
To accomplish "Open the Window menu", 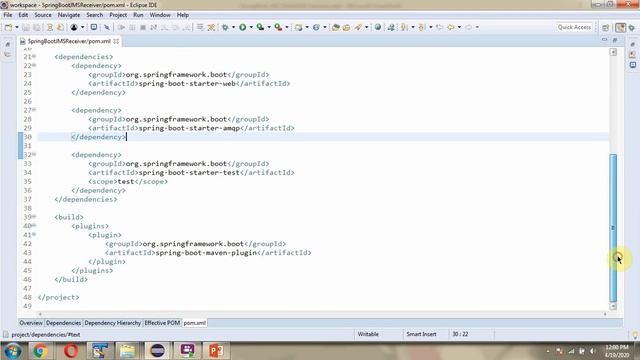I will tap(160, 15).
